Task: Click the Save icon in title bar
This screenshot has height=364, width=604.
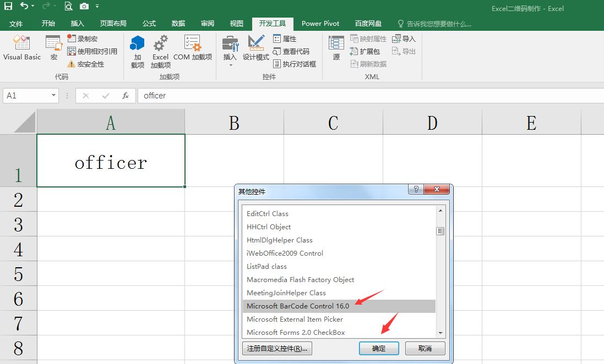Action: pyautogui.click(x=8, y=6)
